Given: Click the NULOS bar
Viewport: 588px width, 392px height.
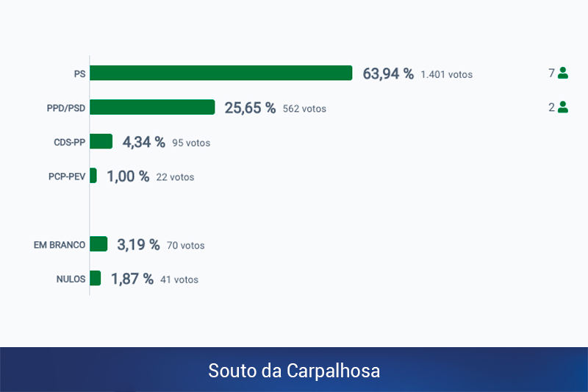Looking at the screenshot, I should (x=96, y=278).
